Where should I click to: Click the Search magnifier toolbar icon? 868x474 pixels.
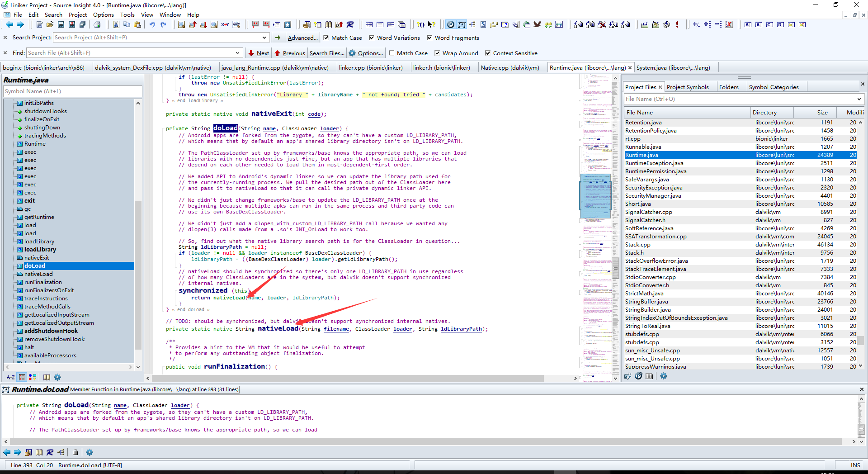[x=181, y=24]
